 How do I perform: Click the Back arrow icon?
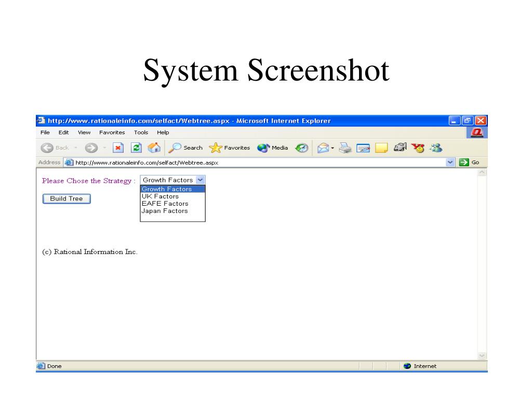point(47,148)
